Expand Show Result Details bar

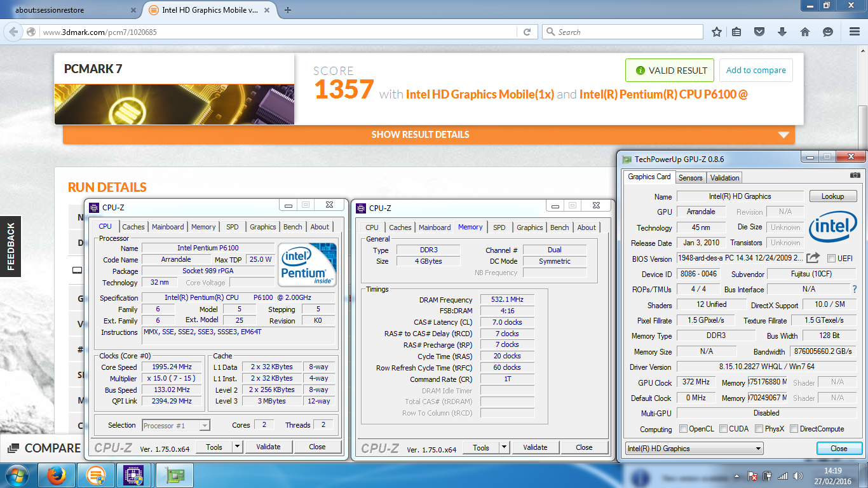429,134
